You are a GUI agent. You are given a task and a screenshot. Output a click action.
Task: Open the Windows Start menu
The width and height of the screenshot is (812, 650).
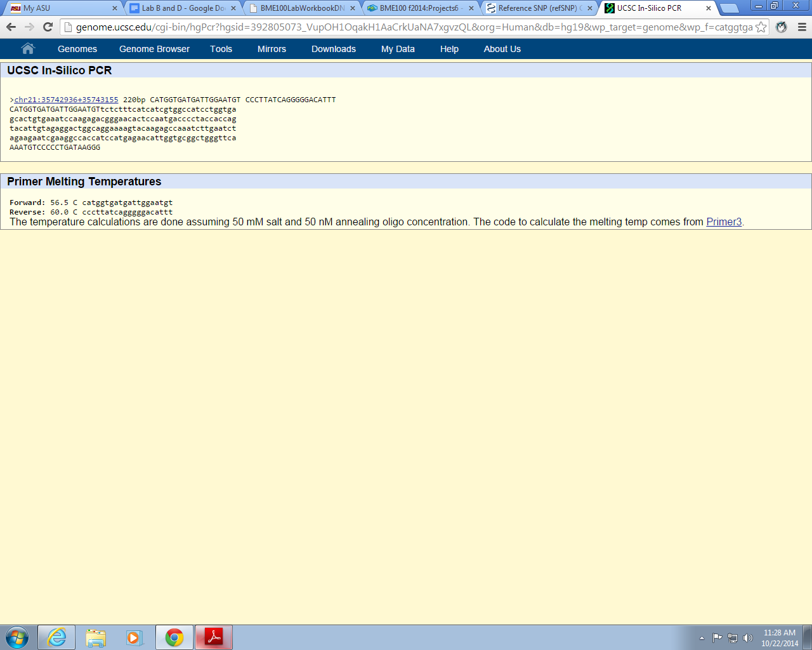pyautogui.click(x=17, y=637)
